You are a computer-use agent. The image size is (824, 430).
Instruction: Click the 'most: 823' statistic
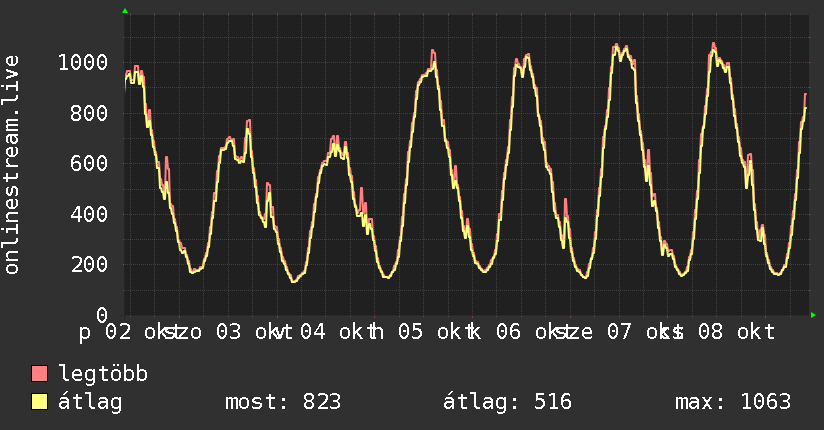[x=283, y=402]
